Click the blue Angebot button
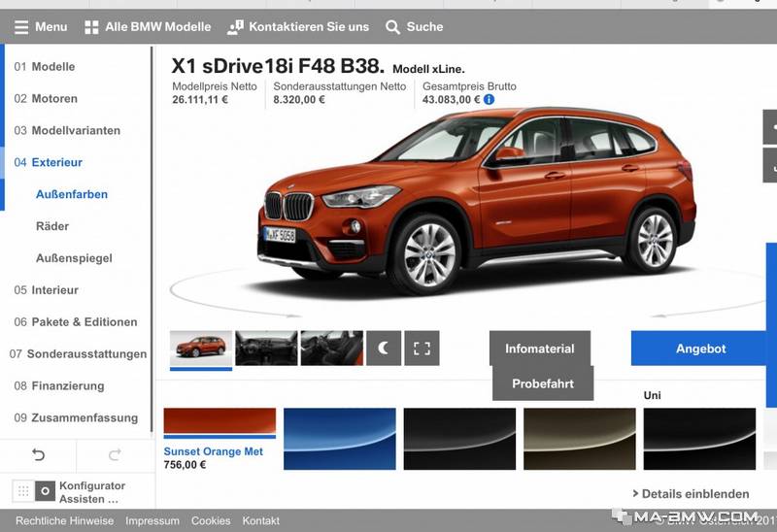The width and height of the screenshot is (777, 532). 700,349
